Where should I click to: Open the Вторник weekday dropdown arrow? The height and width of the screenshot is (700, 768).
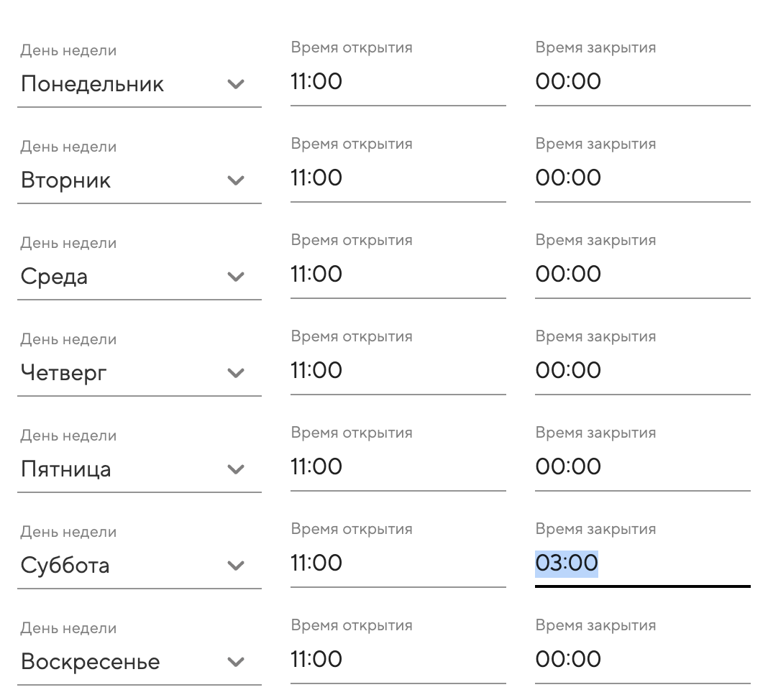coord(236,180)
